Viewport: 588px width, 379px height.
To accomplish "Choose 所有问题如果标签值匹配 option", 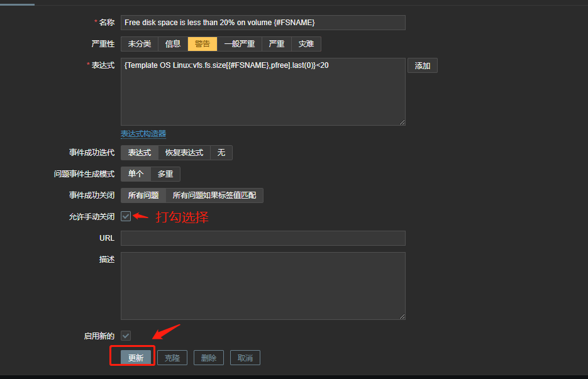I will (214, 195).
